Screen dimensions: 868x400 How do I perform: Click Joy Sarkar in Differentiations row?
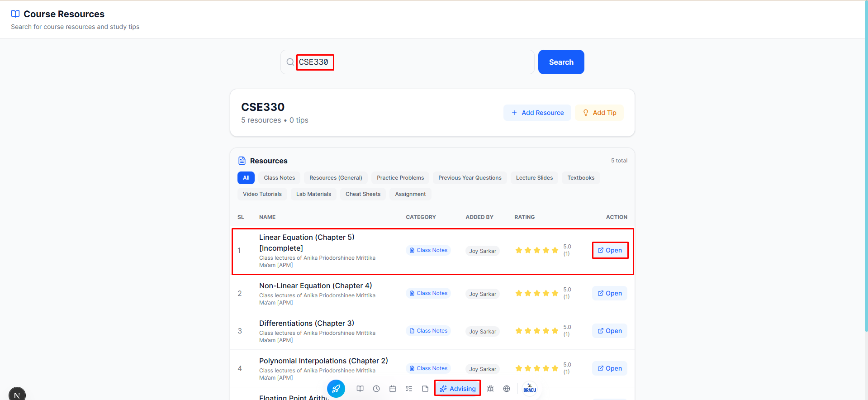tap(483, 331)
